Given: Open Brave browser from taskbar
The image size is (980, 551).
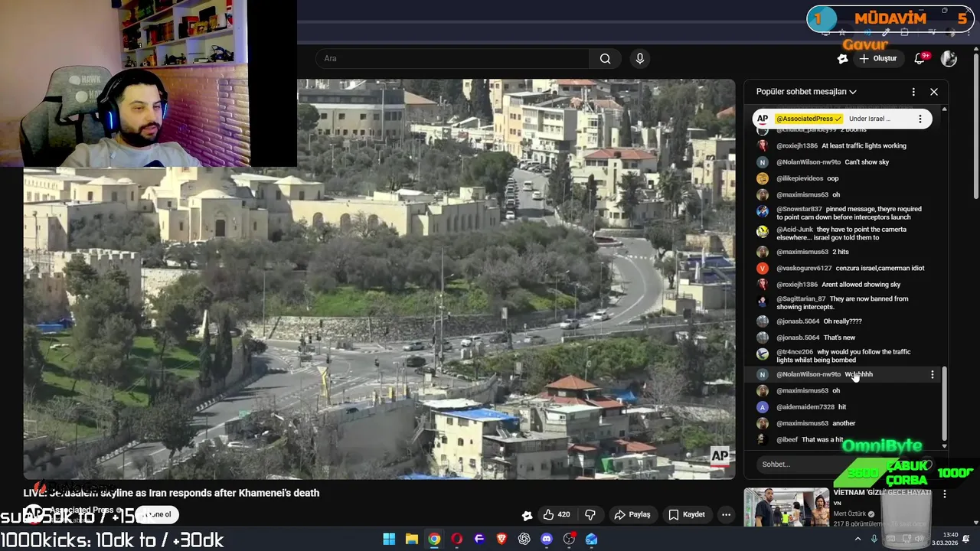Looking at the screenshot, I should (501, 539).
